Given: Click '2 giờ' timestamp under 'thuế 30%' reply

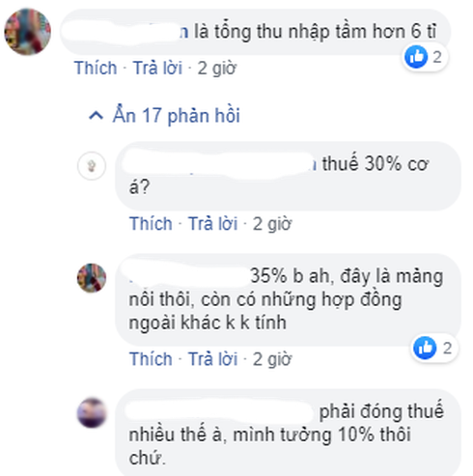Looking at the screenshot, I should point(272,224).
